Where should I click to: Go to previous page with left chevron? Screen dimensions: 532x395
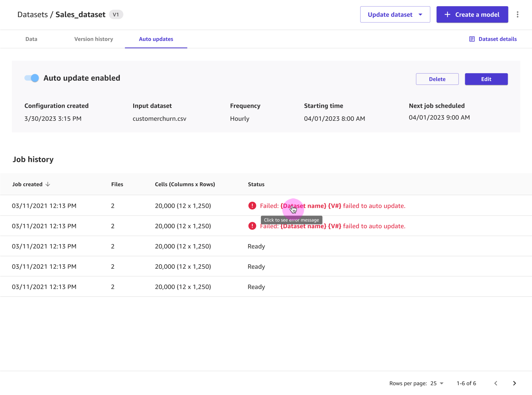(495, 383)
